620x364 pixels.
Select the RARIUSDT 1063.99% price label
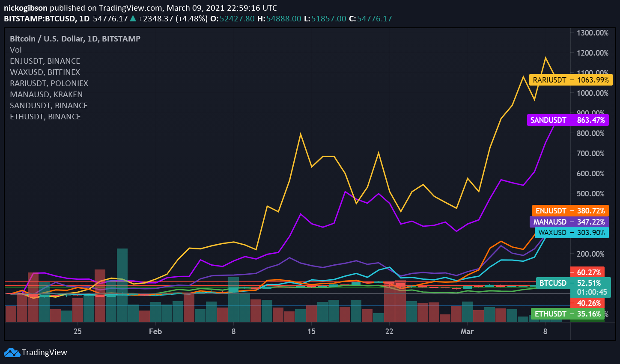pyautogui.click(x=571, y=80)
